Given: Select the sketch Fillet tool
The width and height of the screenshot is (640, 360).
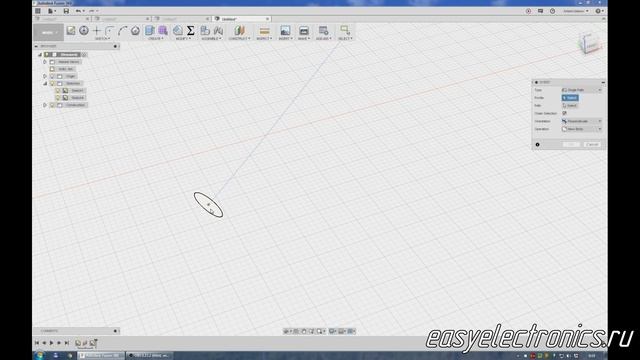Looking at the screenshot, I should (109, 31).
